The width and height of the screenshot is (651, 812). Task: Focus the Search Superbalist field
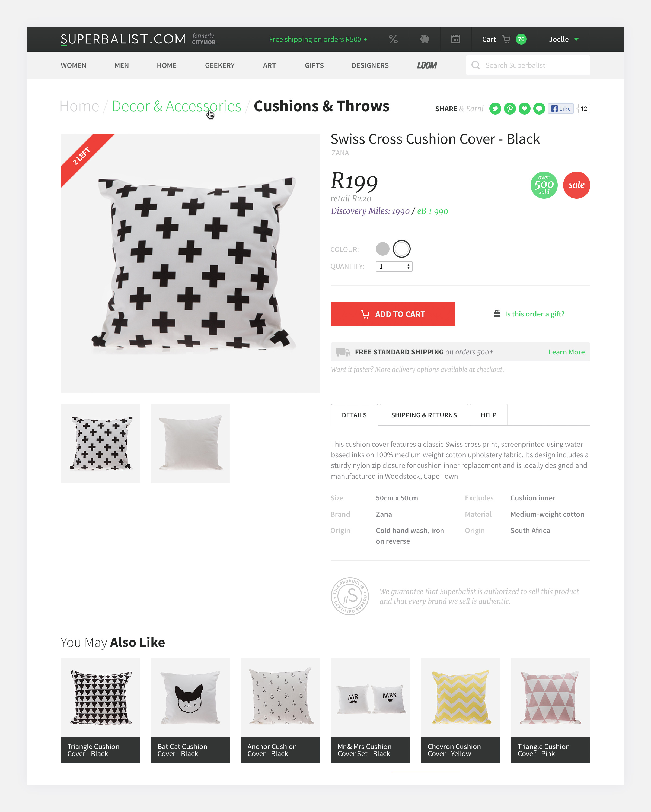pos(528,65)
